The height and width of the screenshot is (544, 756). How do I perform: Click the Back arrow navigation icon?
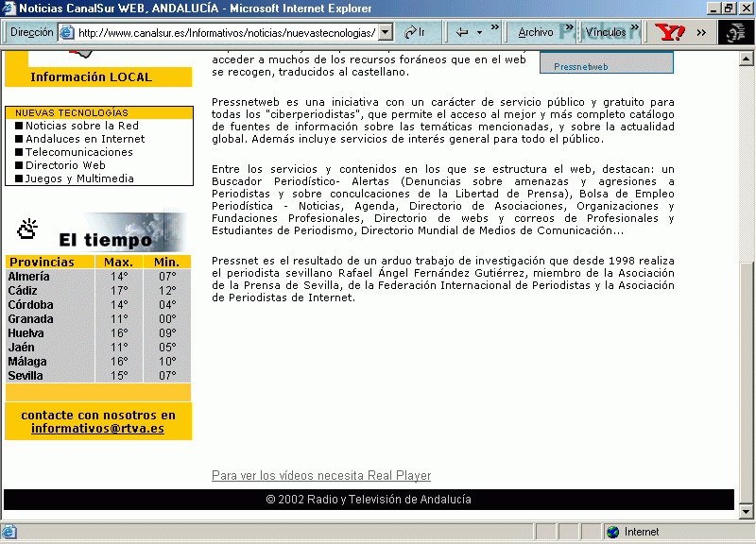(462, 32)
